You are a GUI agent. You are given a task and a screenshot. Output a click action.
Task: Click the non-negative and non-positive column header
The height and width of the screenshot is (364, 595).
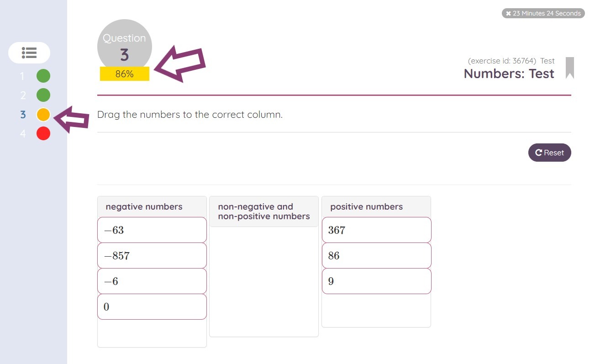coord(263,211)
